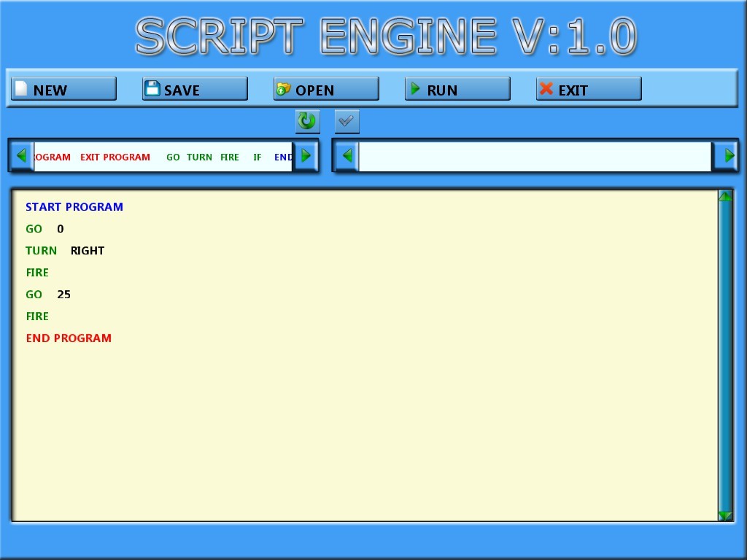The height and width of the screenshot is (560, 747).
Task: Click the gray checkmark validate icon
Action: (347, 121)
